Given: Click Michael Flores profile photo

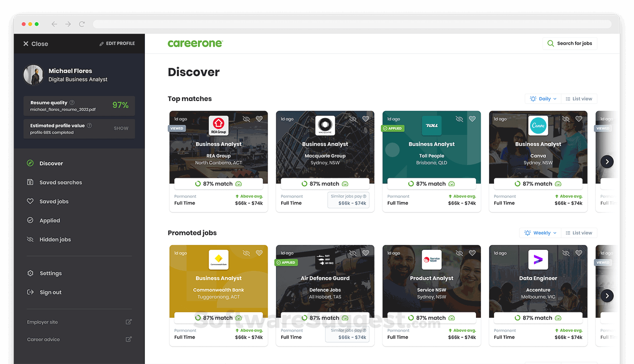Looking at the screenshot, I should click(x=33, y=74).
